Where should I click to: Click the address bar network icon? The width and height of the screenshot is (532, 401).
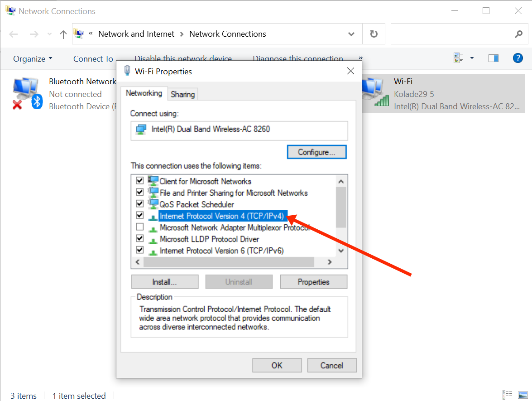79,34
